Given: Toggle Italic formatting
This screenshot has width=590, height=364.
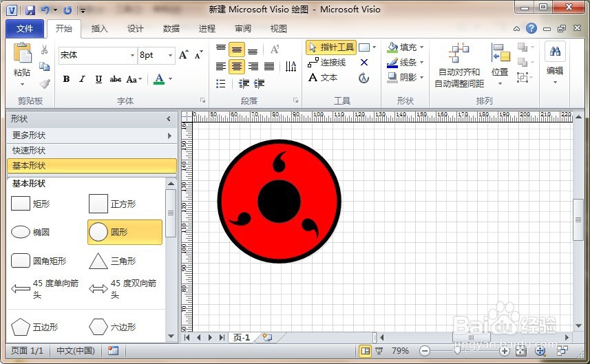Looking at the screenshot, I should click(82, 79).
